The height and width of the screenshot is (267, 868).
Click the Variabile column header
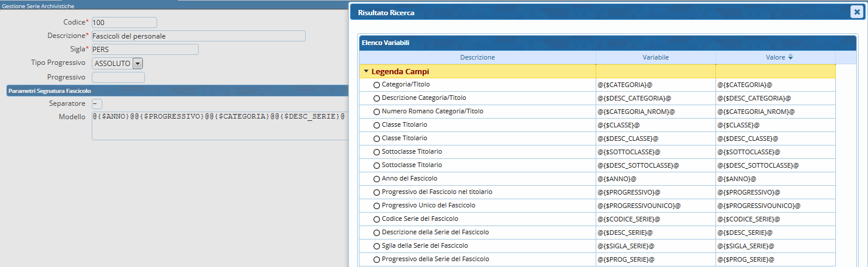point(655,57)
